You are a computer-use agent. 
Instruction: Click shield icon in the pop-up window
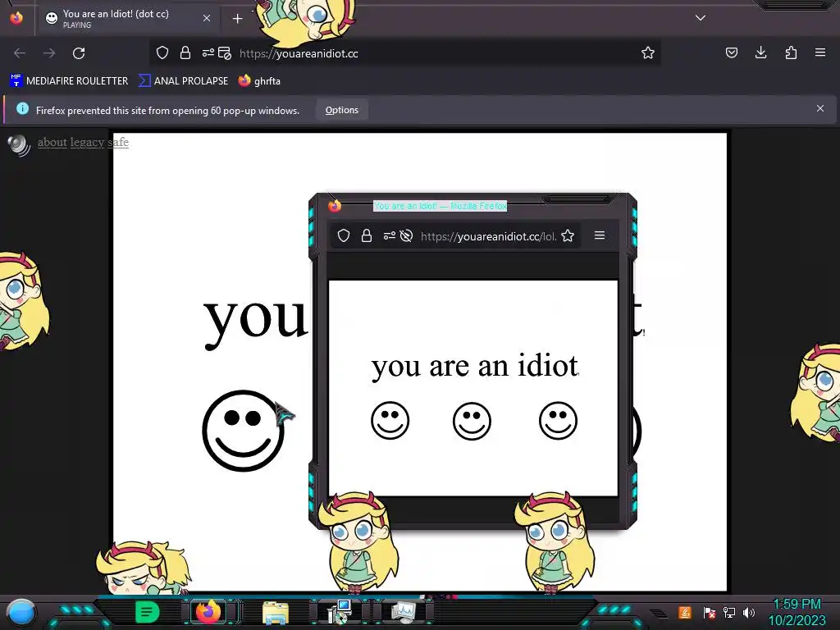tap(344, 235)
